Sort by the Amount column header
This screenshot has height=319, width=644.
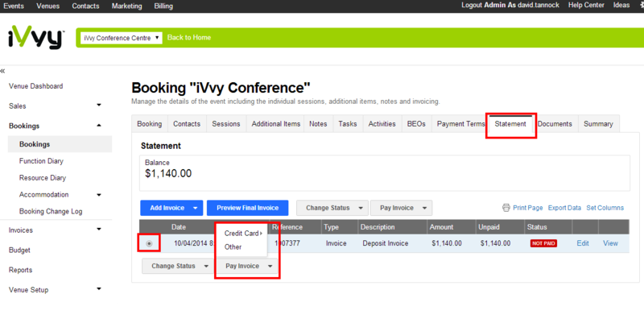click(x=441, y=227)
